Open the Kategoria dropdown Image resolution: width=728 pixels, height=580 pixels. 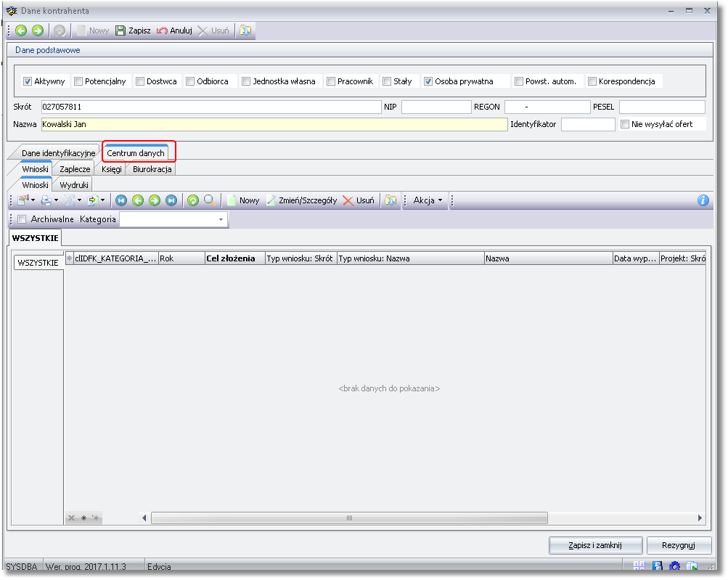coord(221,219)
